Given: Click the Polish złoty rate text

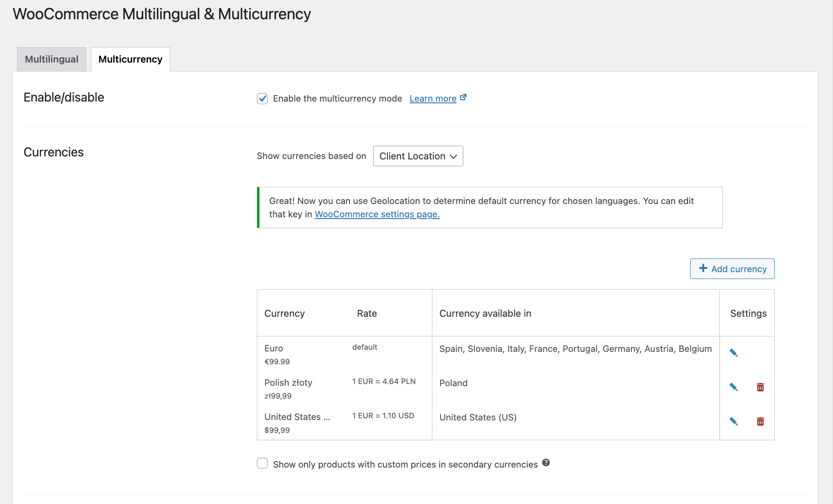Looking at the screenshot, I should (x=384, y=381).
